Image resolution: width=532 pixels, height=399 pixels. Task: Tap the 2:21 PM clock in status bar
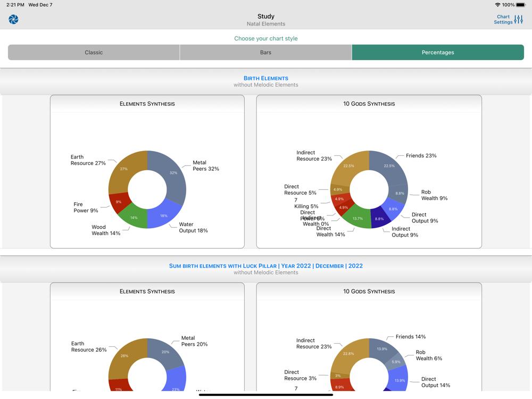pos(15,5)
